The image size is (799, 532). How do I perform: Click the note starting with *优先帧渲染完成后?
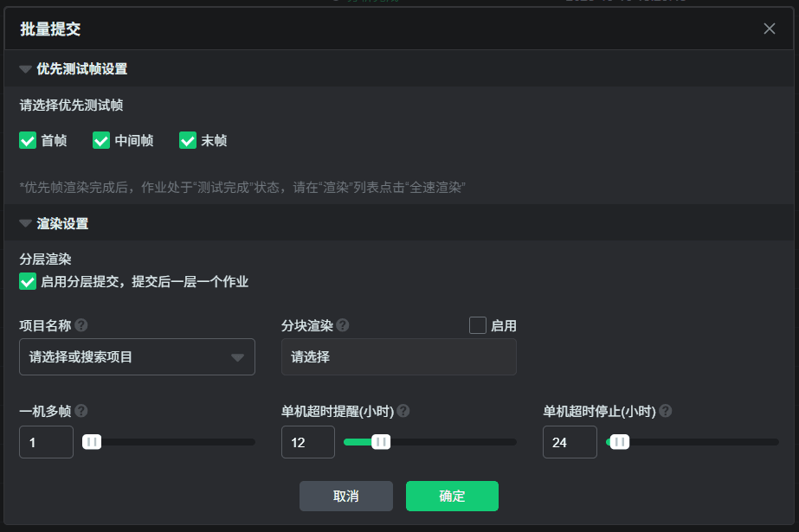242,188
